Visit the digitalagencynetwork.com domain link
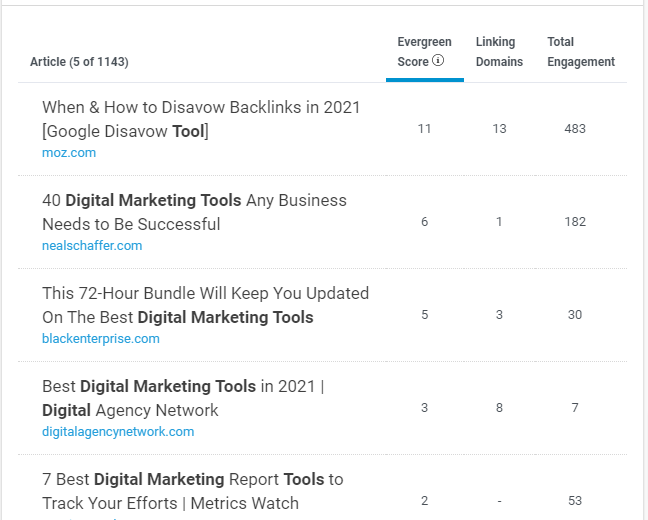This screenshot has width=648, height=520. coord(118,432)
